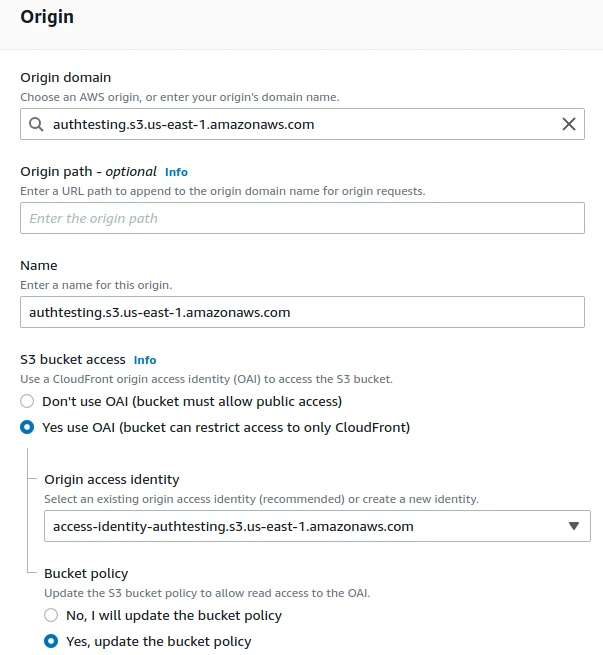The width and height of the screenshot is (603, 655).
Task: Click the "Bucket policy" subsection label
Action: [86, 573]
